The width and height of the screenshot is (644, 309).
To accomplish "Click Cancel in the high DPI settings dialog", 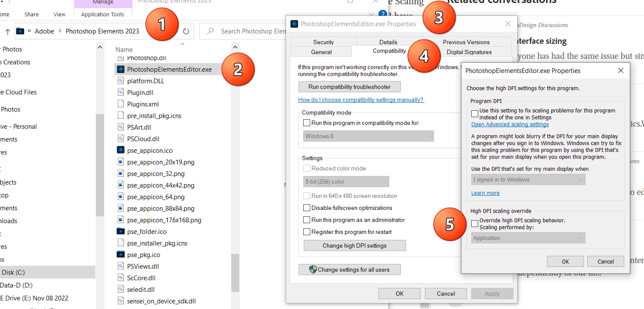I will point(606,261).
